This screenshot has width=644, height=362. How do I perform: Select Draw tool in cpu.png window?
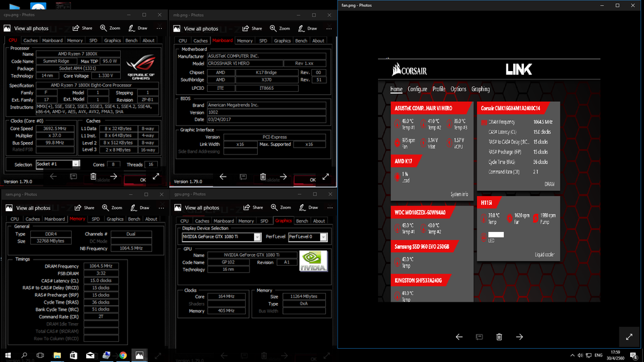point(138,28)
